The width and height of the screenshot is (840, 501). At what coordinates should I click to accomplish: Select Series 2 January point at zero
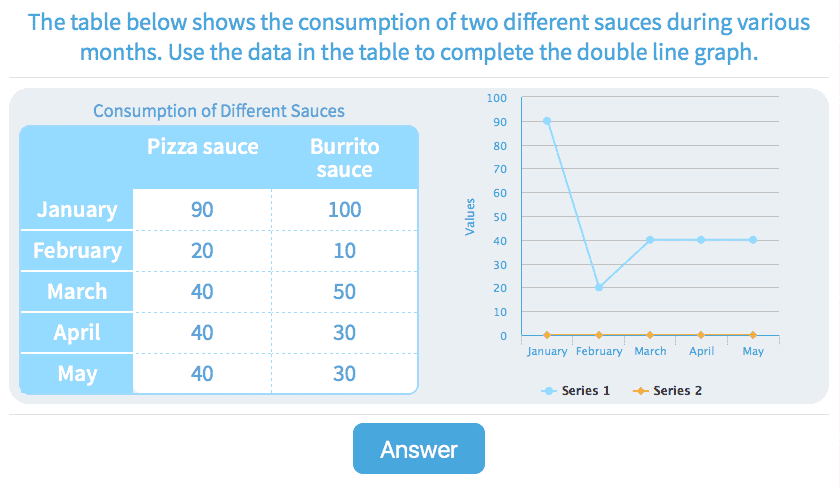(x=547, y=335)
